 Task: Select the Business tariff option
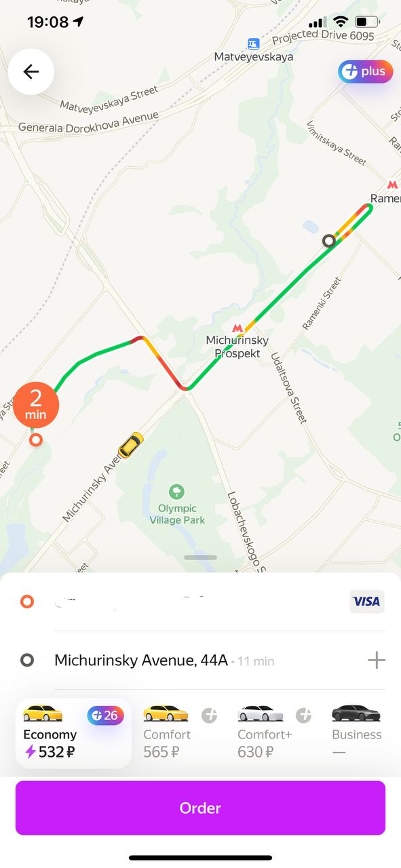[357, 733]
